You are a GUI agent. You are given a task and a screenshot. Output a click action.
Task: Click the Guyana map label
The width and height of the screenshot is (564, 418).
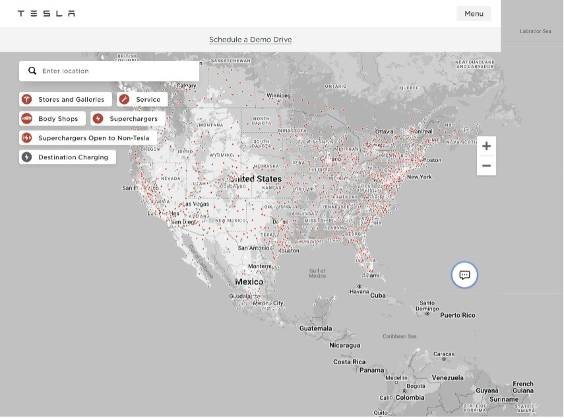487,391
